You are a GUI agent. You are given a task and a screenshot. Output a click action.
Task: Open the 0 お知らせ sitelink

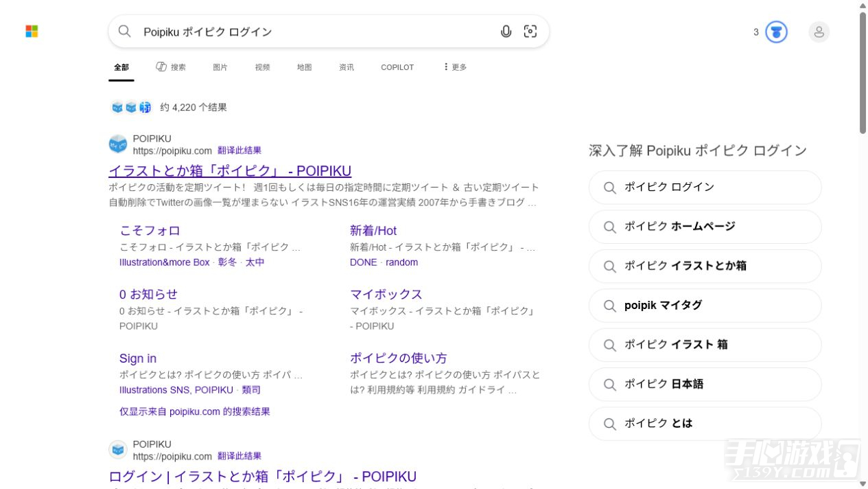pos(148,294)
